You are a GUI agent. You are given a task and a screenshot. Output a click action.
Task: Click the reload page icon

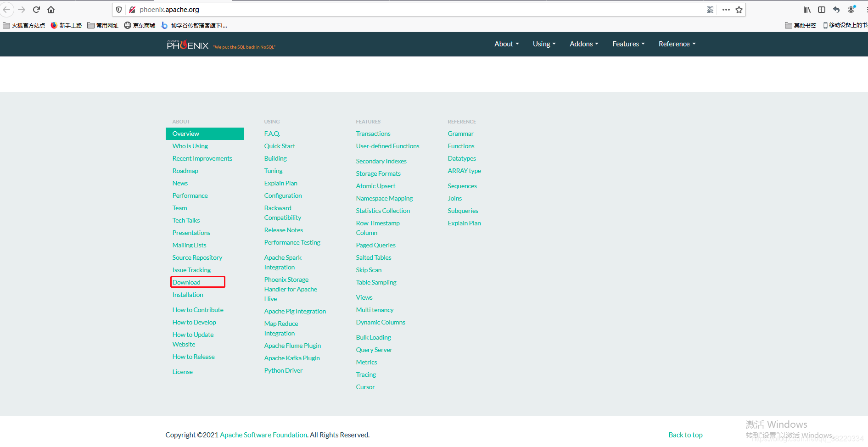click(36, 9)
